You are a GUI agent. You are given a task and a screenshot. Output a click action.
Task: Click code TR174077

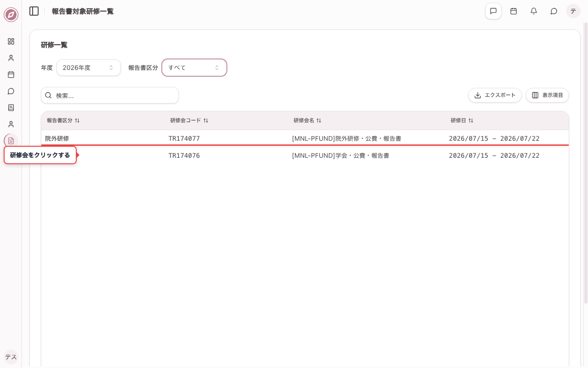pos(184,138)
